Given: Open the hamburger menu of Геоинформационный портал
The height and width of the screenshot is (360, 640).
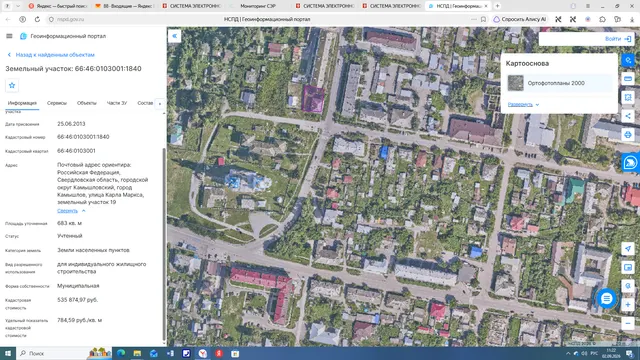Looking at the screenshot, I should click(9, 36).
